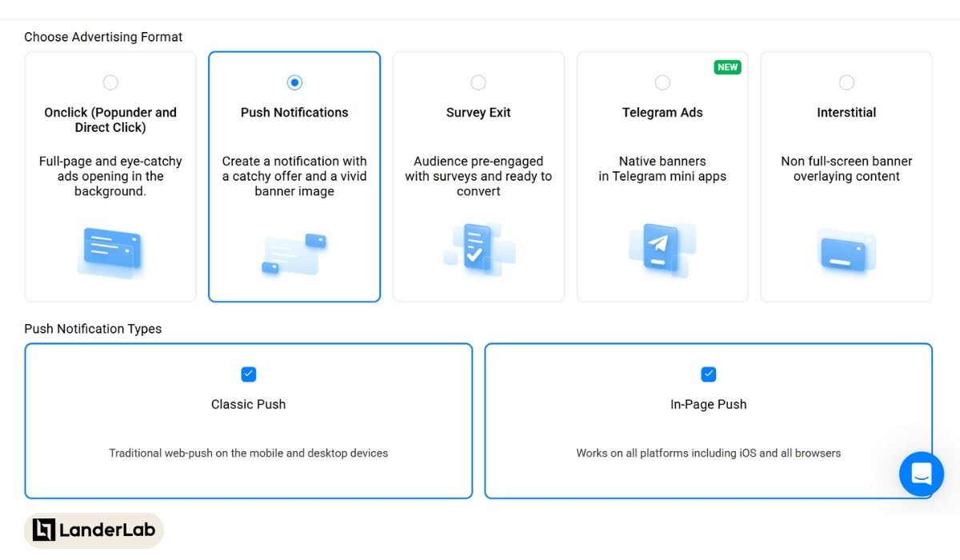Select the Interstitial radio button
Viewport: 960px width, 560px height.
[846, 82]
